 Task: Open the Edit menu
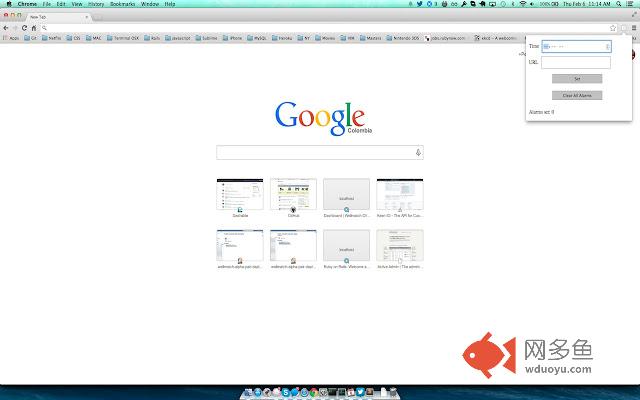click(61, 4)
